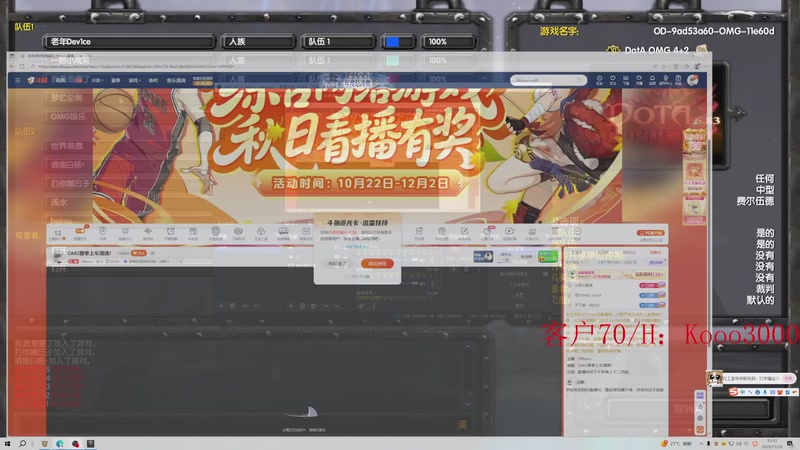The width and height of the screenshot is (800, 450).
Task: Open the 人族 race dropdown for 老年Device
Action: [x=258, y=42]
